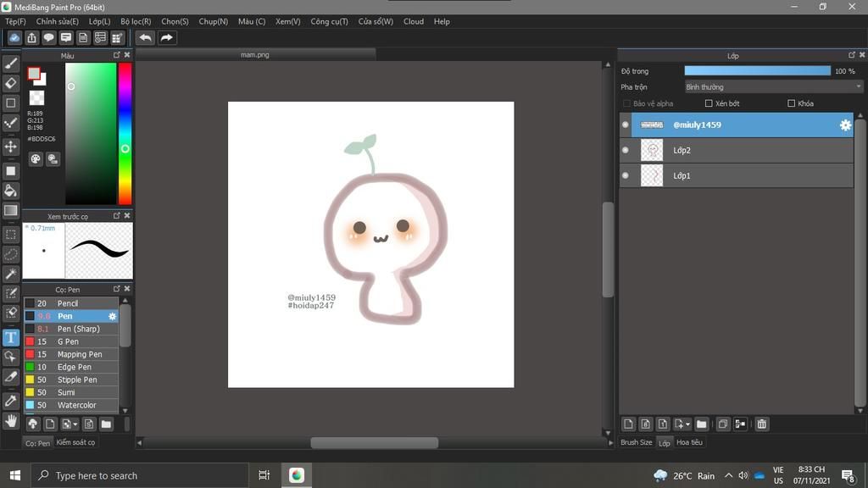Open gear settings for Pen brush
868x488 pixels.
(113, 317)
